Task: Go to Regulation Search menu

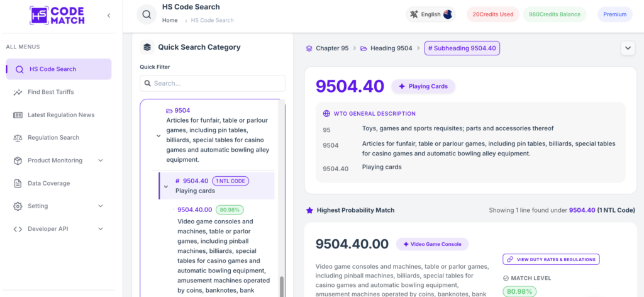Action: [53, 138]
